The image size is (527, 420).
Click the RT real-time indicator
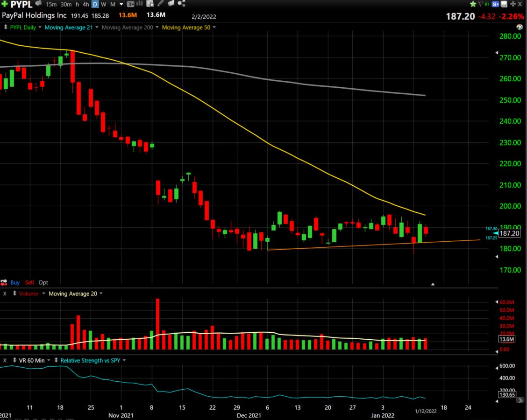click(487, 4)
